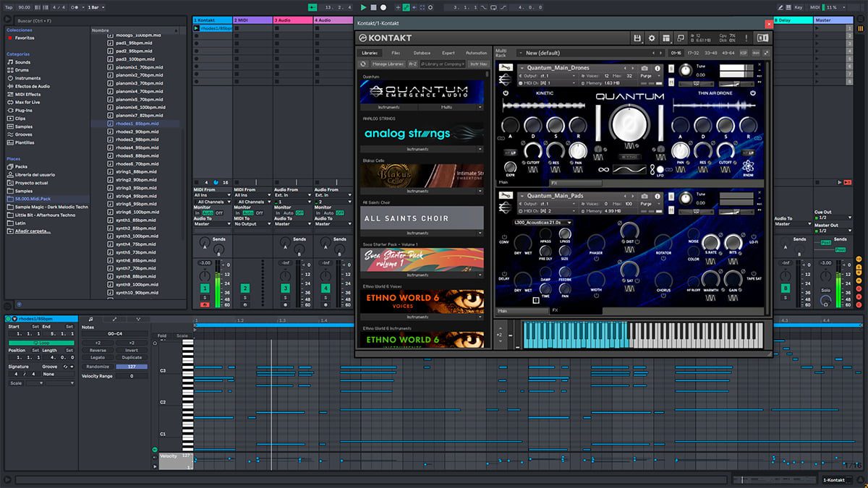Select rhodes1_85bpm.mid in the browser
Screen dimensions: 868x488
click(x=137, y=124)
